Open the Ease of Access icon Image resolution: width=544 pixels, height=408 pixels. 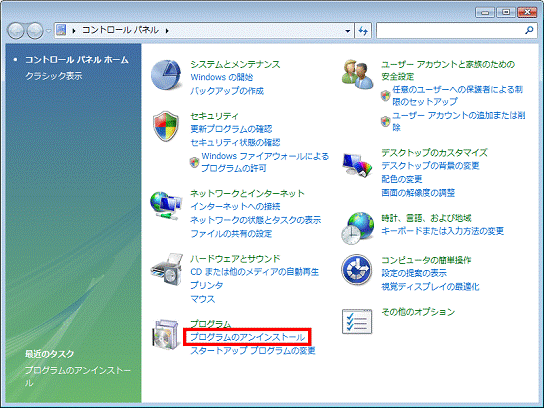point(357,270)
